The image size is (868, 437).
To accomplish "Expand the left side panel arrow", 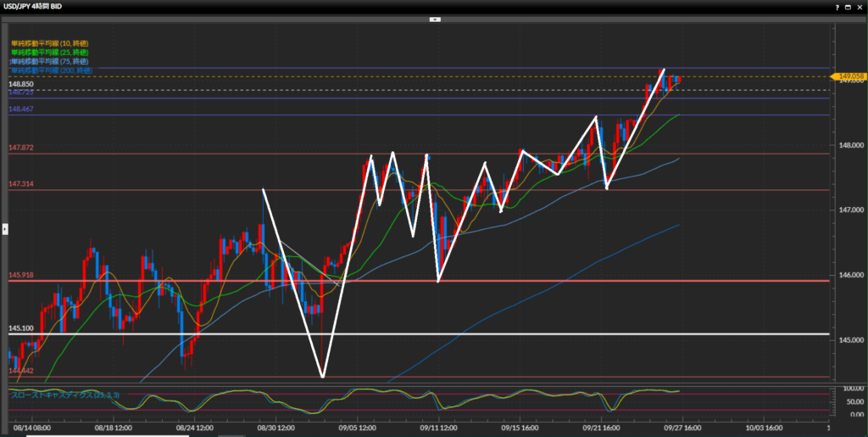I will pyautogui.click(x=3, y=228).
